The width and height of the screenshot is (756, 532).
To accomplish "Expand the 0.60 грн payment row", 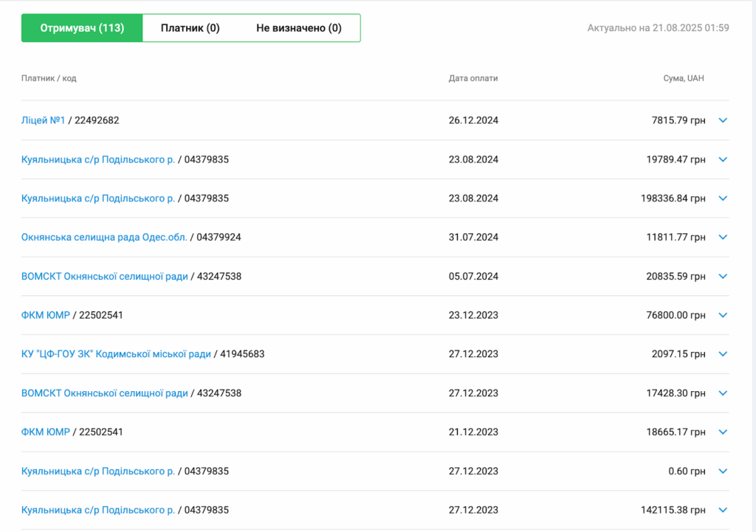I will (723, 471).
